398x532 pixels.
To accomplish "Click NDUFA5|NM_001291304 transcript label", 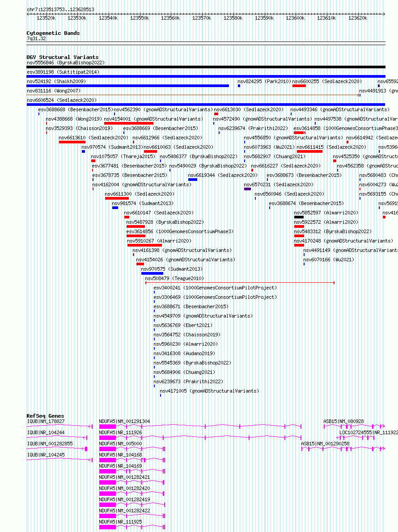I will pyautogui.click(x=125, y=422).
